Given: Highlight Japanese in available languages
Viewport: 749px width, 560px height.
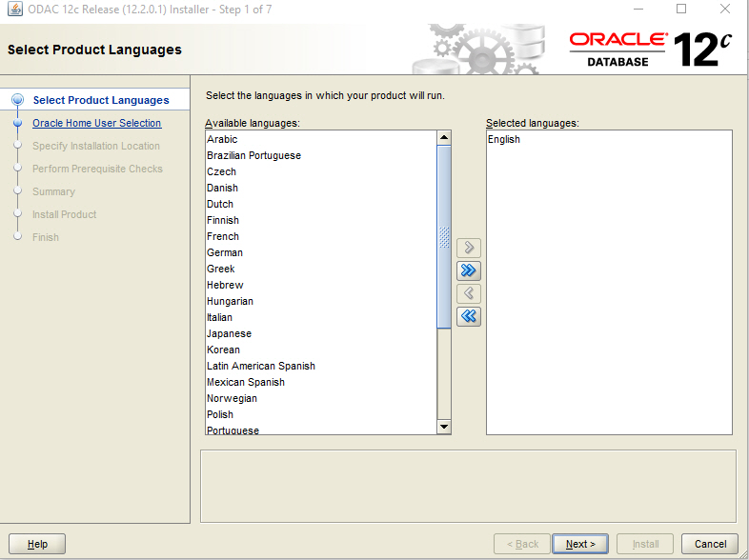Looking at the screenshot, I should [x=321, y=333].
